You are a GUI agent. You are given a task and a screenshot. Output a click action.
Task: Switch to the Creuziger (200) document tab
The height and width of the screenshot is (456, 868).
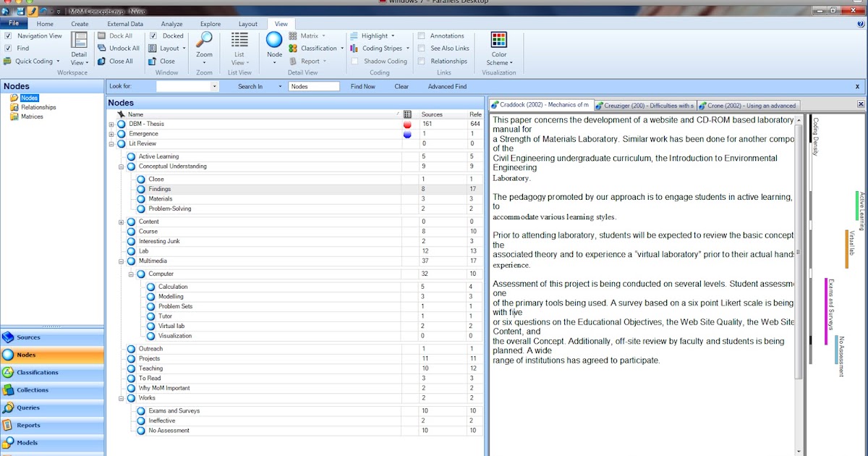644,105
